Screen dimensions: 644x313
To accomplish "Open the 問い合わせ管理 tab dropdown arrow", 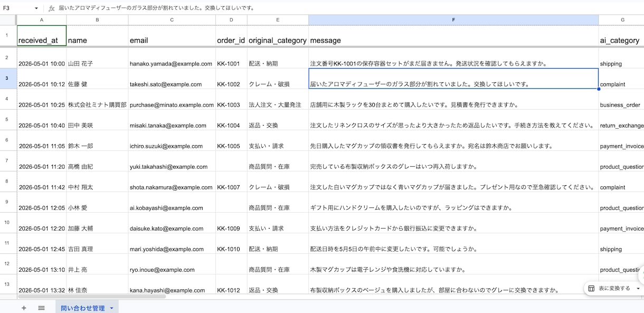I will tap(111, 308).
